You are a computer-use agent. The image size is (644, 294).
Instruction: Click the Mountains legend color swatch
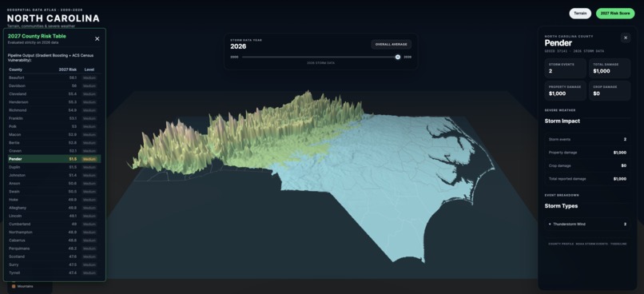tap(14, 286)
